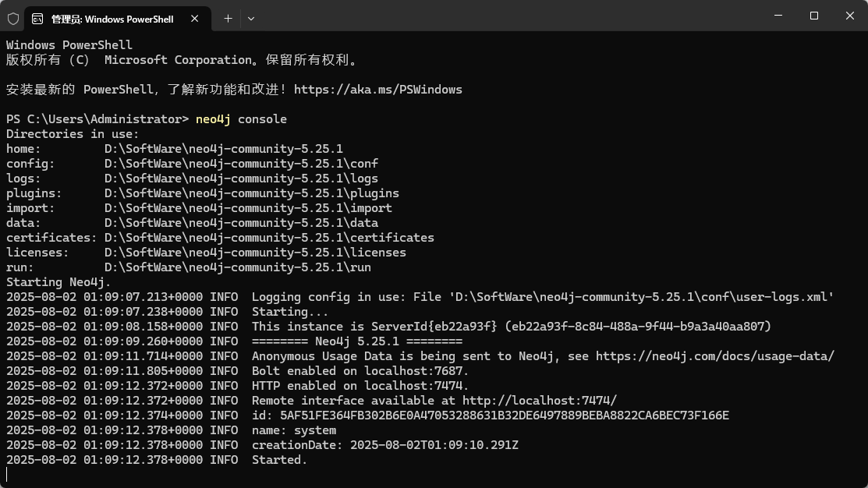Click the PowerShell tab's terminal icon

pos(37,19)
